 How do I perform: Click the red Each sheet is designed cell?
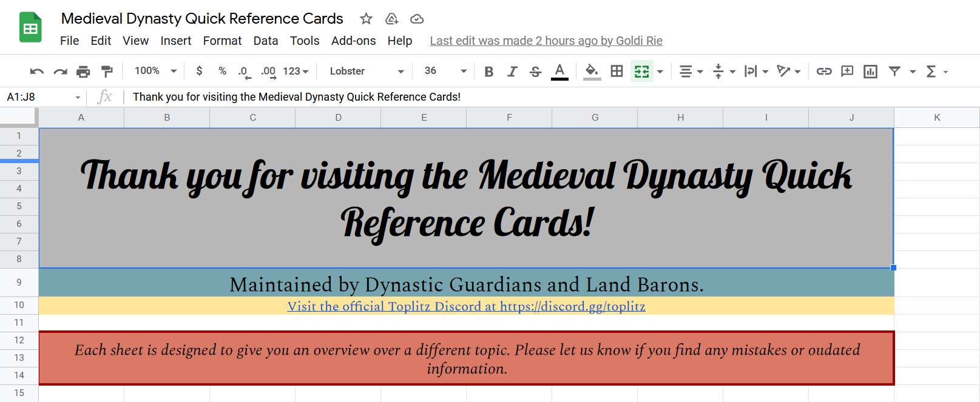coord(466,358)
